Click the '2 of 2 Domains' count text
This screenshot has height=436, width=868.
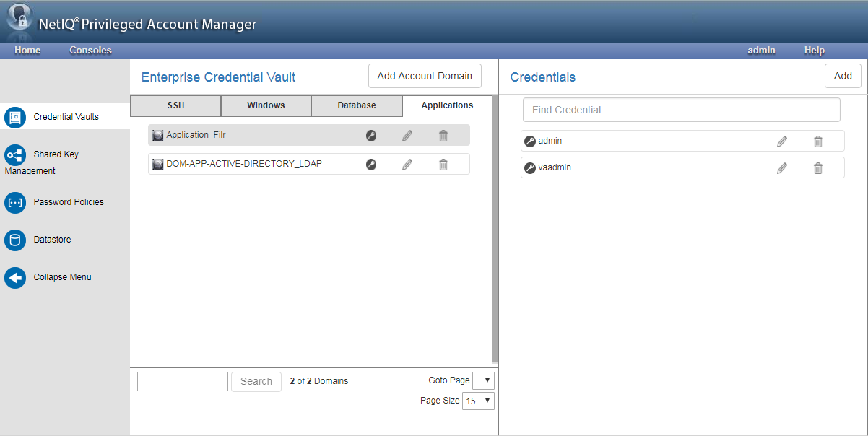(x=319, y=381)
